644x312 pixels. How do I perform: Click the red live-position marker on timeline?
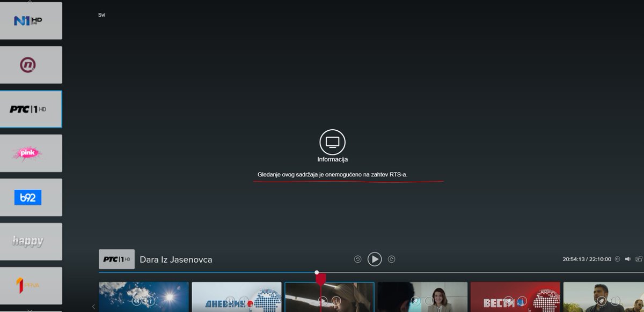[x=321, y=279]
